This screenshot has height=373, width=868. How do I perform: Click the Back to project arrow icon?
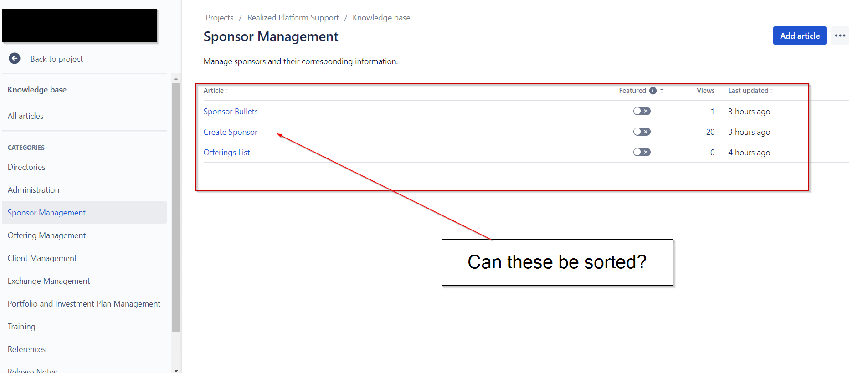point(15,58)
